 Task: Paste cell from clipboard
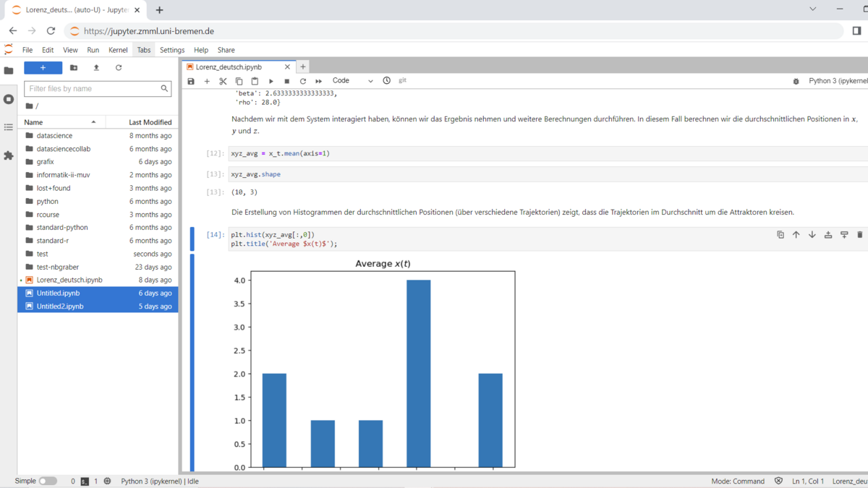(x=255, y=81)
